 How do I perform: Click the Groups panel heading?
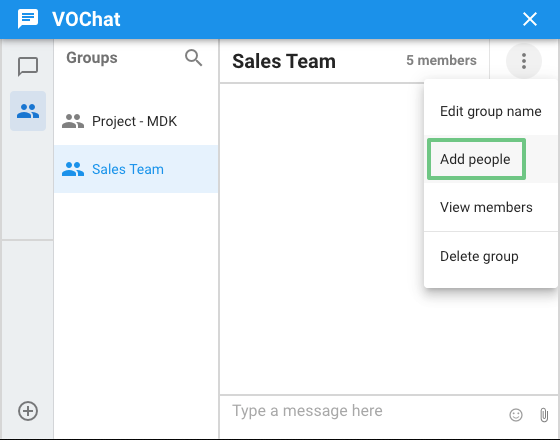click(x=92, y=58)
